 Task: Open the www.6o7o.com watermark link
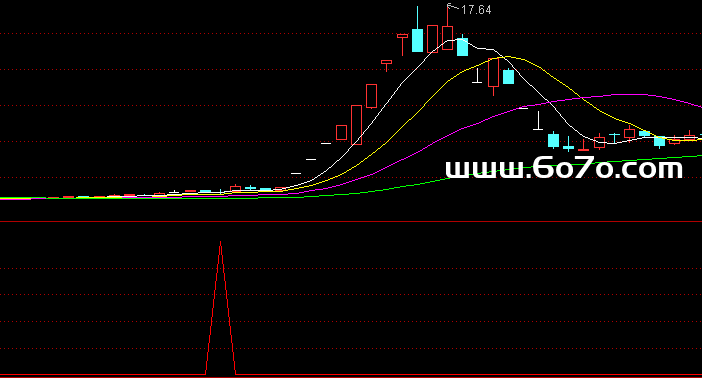tap(564, 168)
